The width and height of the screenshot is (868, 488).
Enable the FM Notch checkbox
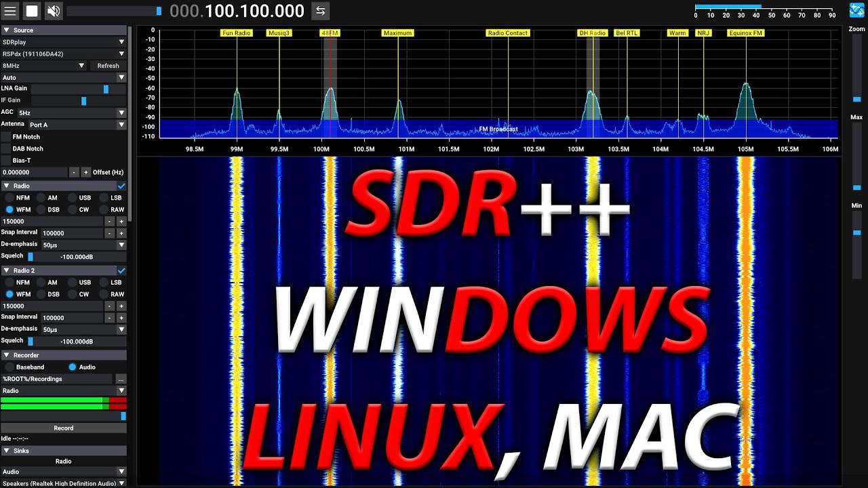(x=6, y=137)
